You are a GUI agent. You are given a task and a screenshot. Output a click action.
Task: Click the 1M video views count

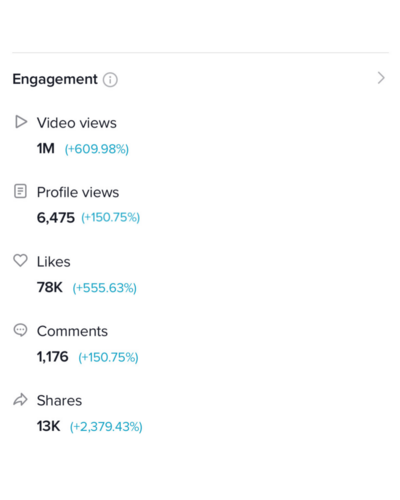tap(46, 148)
